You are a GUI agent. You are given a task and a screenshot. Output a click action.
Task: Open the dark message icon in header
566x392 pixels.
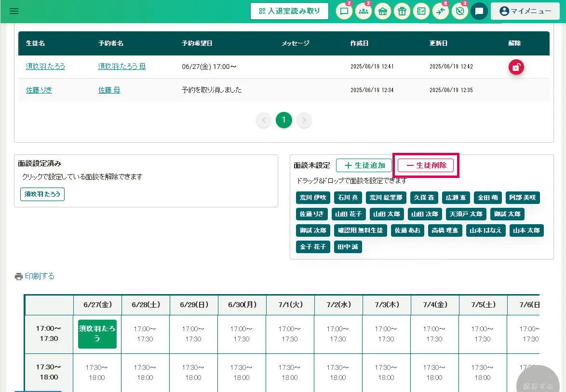tap(479, 12)
